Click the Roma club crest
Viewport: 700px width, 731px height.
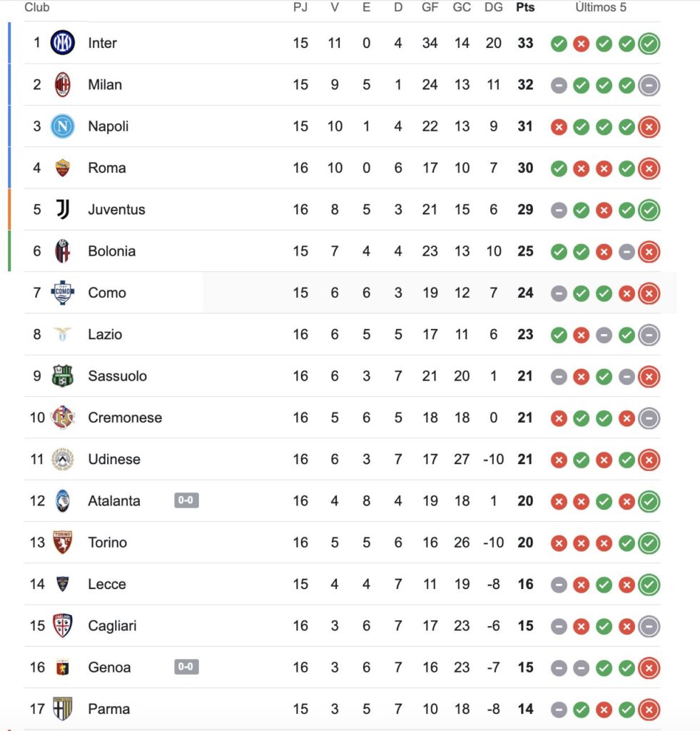[x=63, y=168]
